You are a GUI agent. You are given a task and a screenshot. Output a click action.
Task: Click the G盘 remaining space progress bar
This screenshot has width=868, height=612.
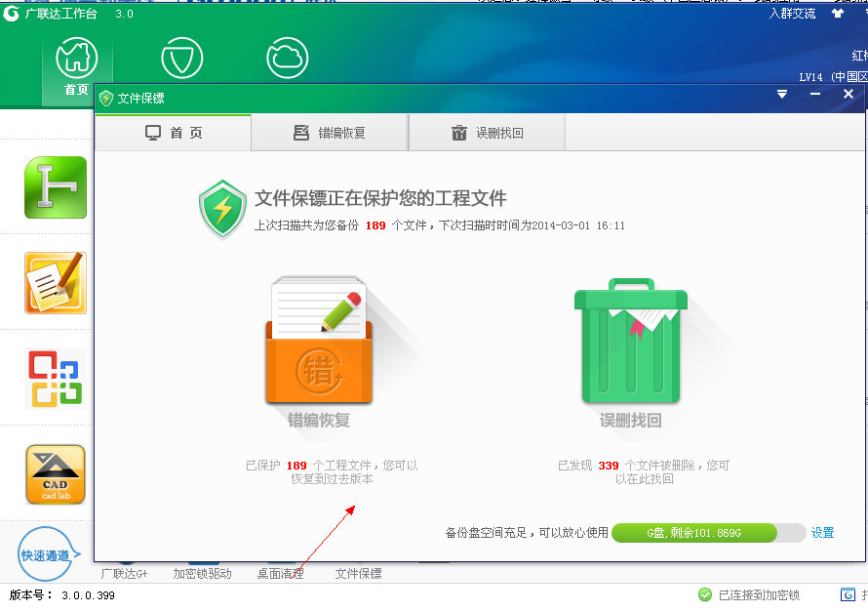click(709, 533)
